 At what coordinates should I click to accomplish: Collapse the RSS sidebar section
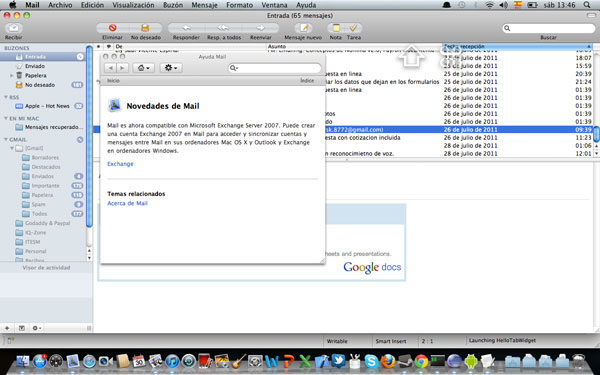tap(6, 97)
